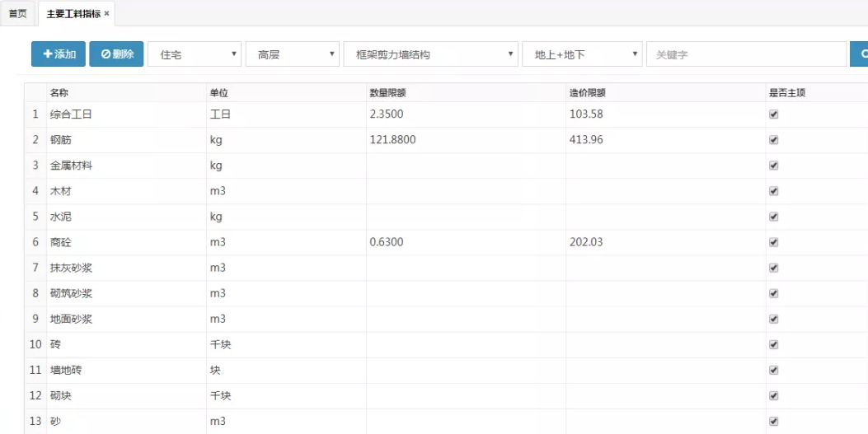Click the blue search icon button
Screen dimensions: 868x434
click(859, 54)
